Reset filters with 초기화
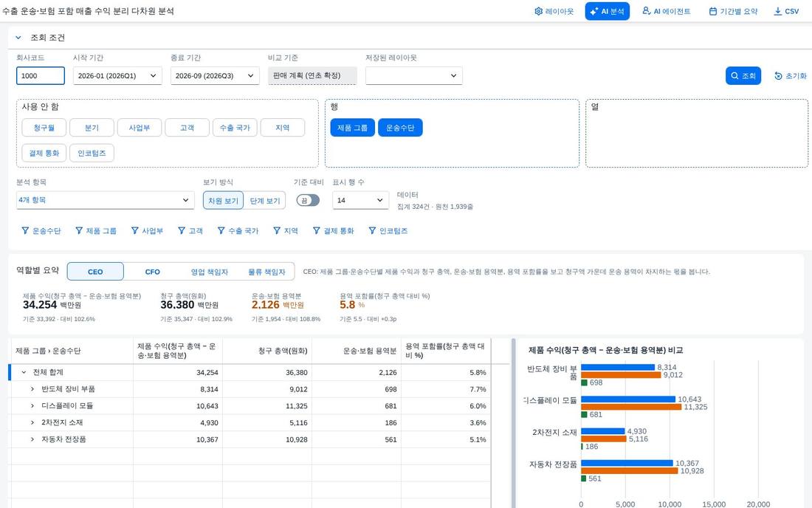The height and width of the screenshot is (508, 812). (791, 75)
